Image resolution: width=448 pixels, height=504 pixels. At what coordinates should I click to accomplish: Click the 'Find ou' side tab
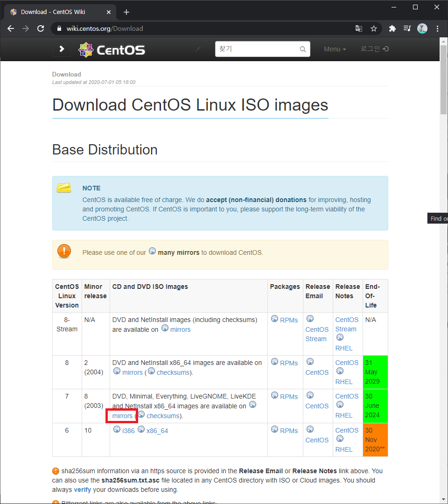click(x=438, y=218)
